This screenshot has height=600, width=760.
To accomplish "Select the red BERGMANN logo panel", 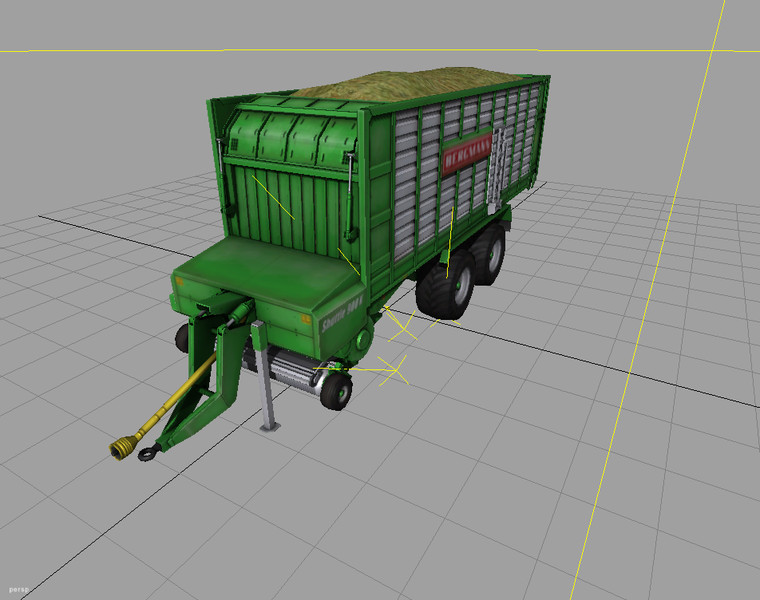I will (x=466, y=152).
